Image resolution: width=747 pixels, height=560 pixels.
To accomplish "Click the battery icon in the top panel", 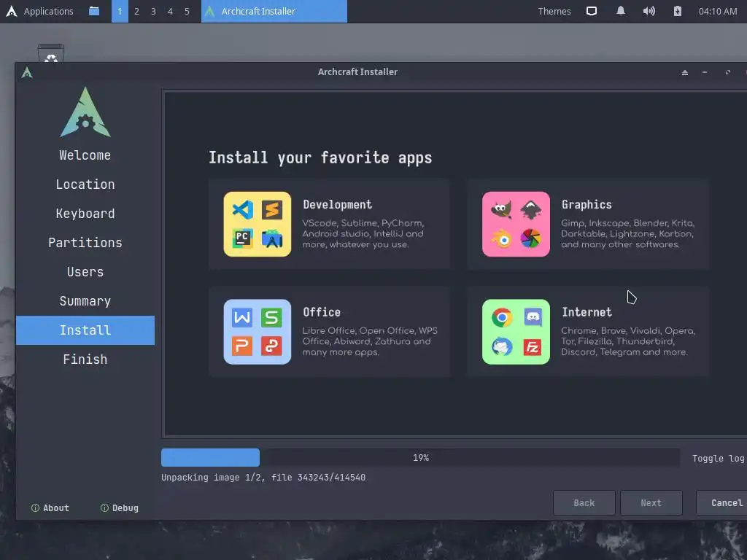I will tap(678, 11).
